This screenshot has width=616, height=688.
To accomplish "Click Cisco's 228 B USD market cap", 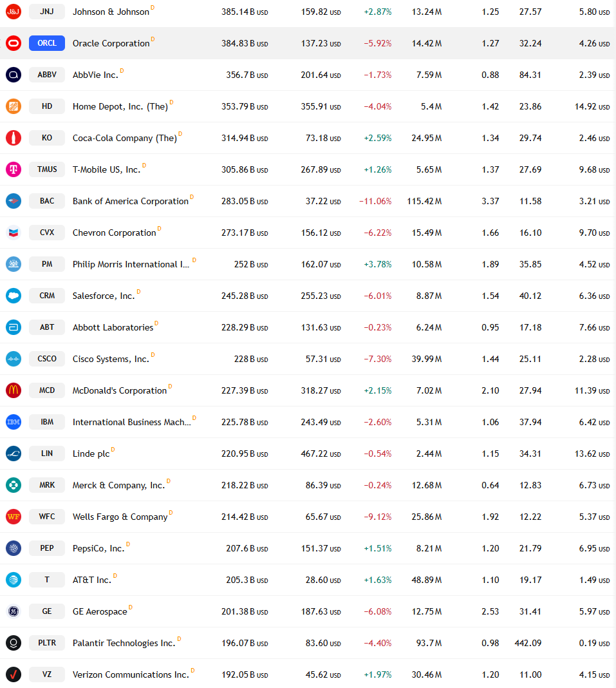I will click(x=251, y=359).
